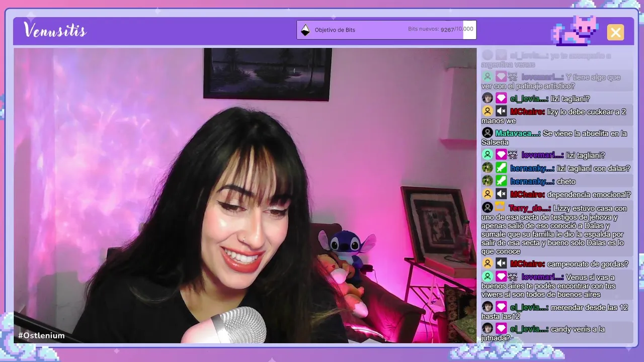Click green sword badge on 'cheto' message

501,181
